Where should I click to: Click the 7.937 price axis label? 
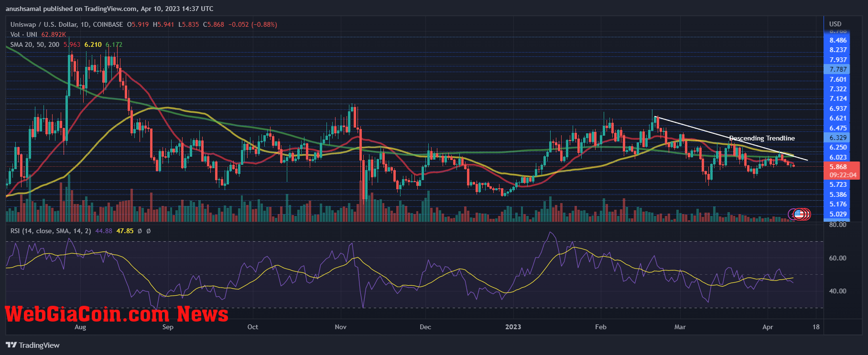pos(838,60)
